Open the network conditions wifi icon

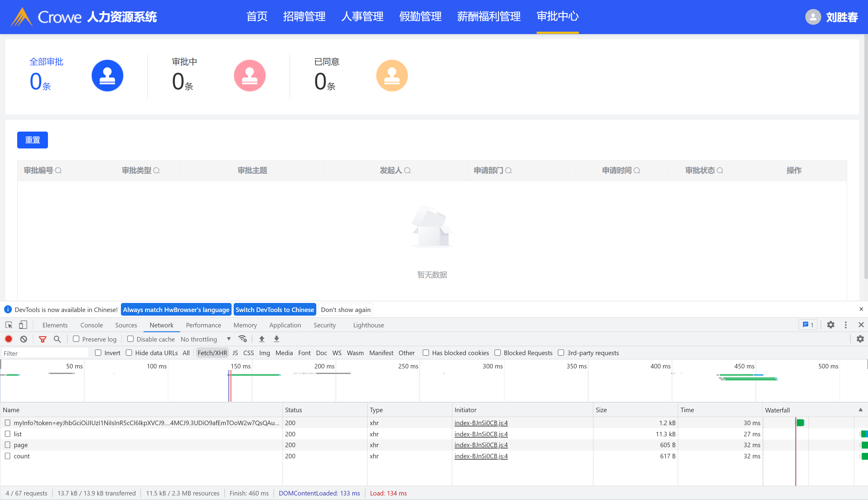click(x=243, y=339)
